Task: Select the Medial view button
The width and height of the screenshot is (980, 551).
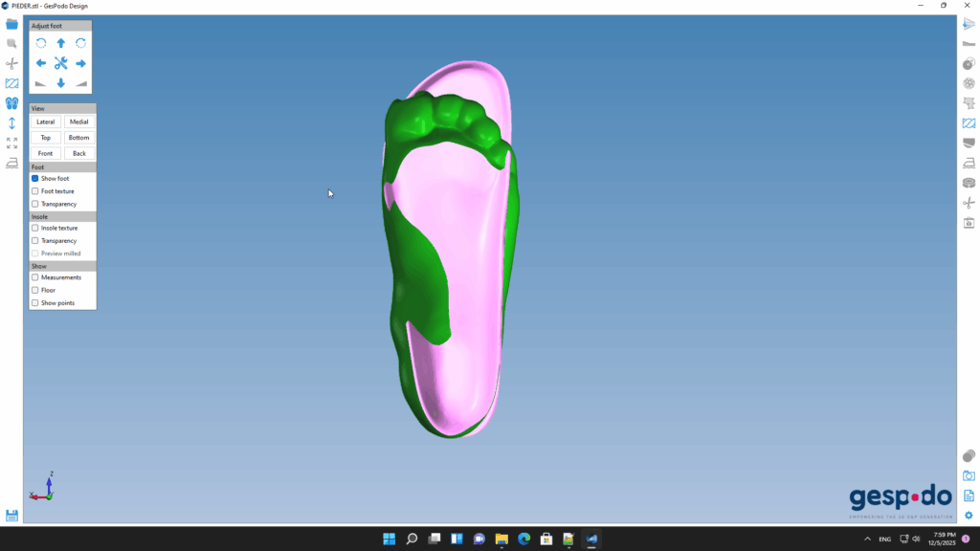Action: coord(78,121)
